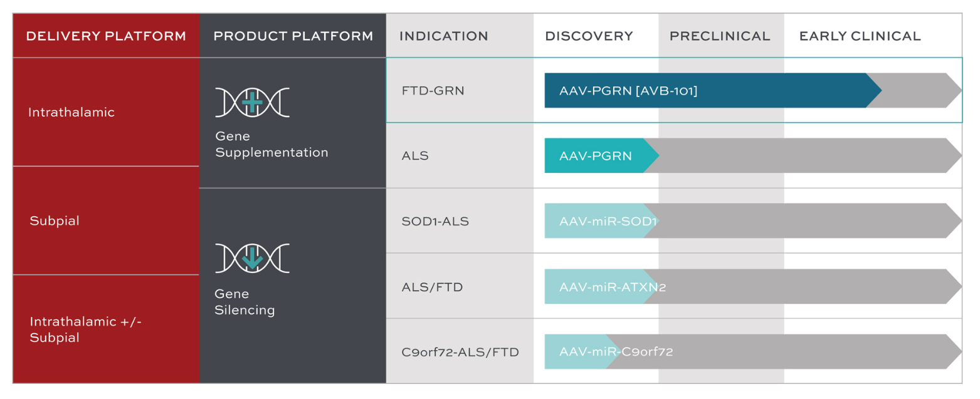Click the C9orf72-ALS/FTD indication label
Viewport: 980px width, 399px height.
point(460,351)
